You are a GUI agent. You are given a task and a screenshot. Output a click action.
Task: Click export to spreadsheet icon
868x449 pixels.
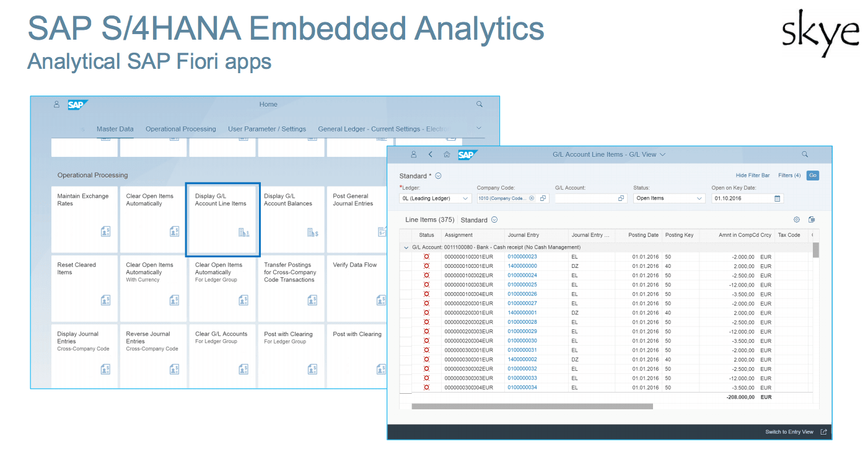812,220
